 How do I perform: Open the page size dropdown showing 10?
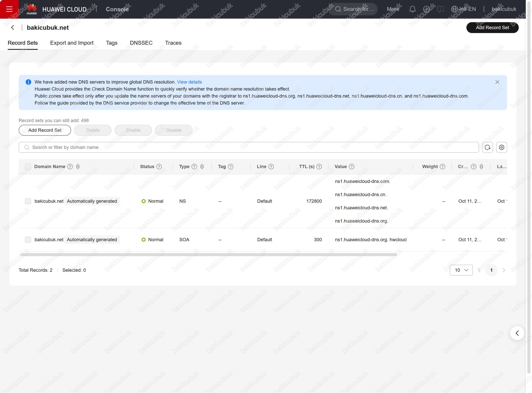461,270
